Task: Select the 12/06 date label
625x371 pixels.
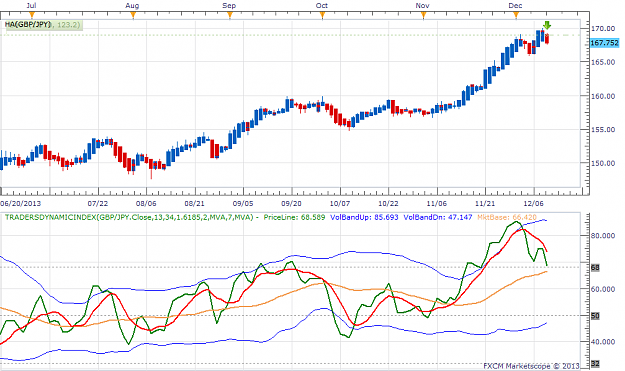Action: pos(534,203)
